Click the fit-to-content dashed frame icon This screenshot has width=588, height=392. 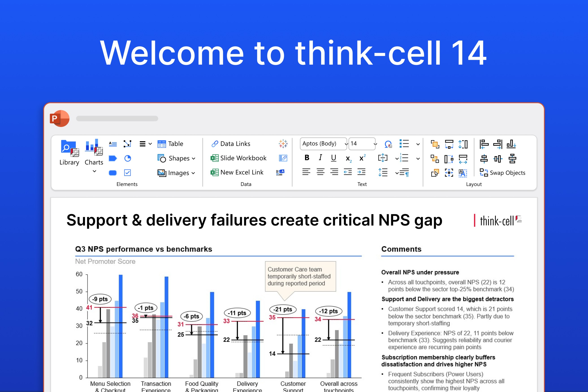click(x=449, y=173)
